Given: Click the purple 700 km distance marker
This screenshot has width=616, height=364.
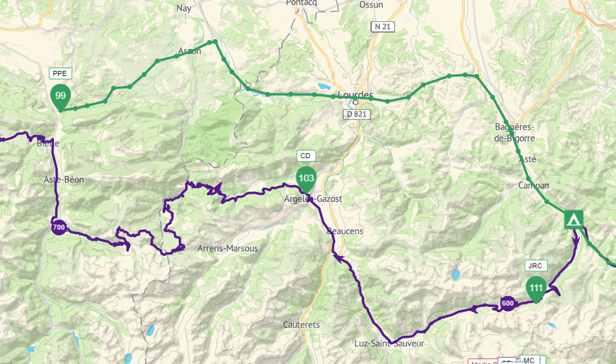Looking at the screenshot, I should [x=58, y=227].
